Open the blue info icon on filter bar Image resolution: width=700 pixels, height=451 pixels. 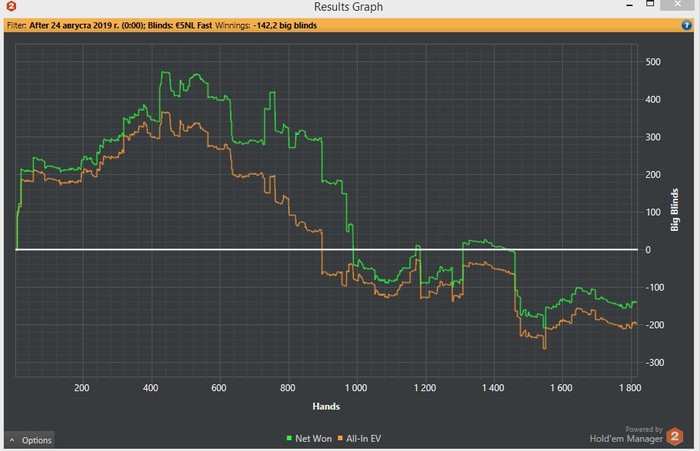point(687,25)
